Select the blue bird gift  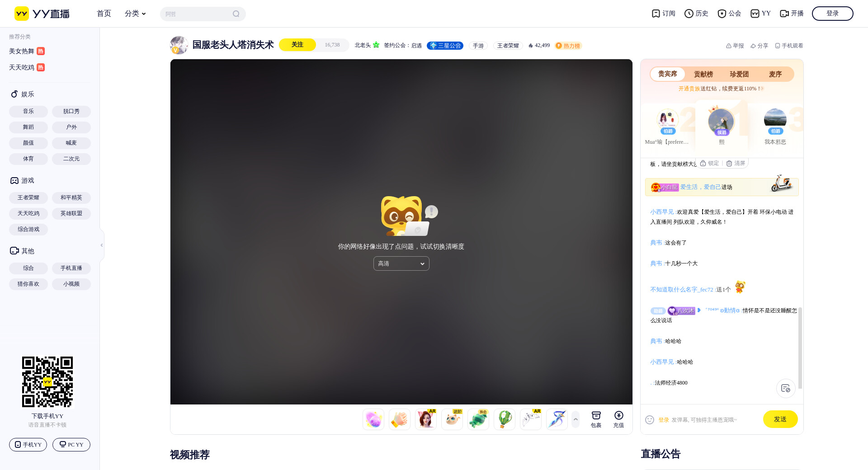click(557, 419)
